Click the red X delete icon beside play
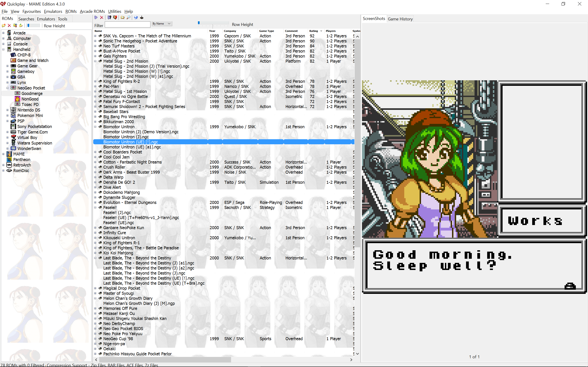 click(102, 17)
